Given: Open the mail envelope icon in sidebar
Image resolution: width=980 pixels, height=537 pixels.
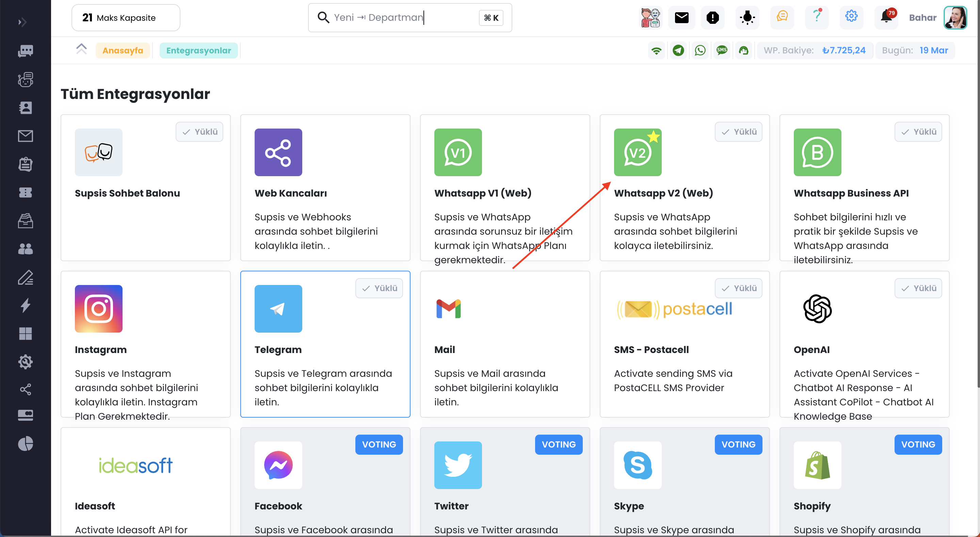Looking at the screenshot, I should pos(26,136).
